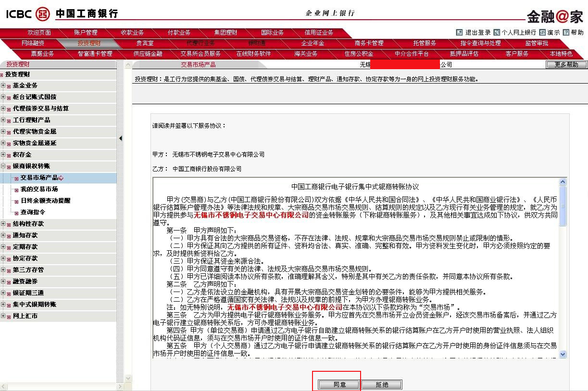Screen dimensions: 588x391
Task: Select the 企业年金 tab
Action: tap(313, 43)
